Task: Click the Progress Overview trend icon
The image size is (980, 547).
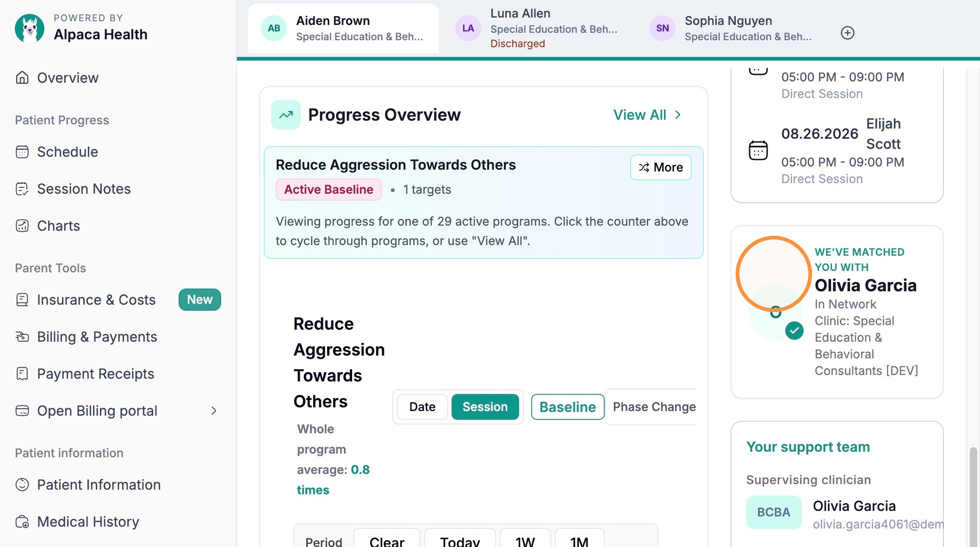Action: pyautogui.click(x=286, y=115)
